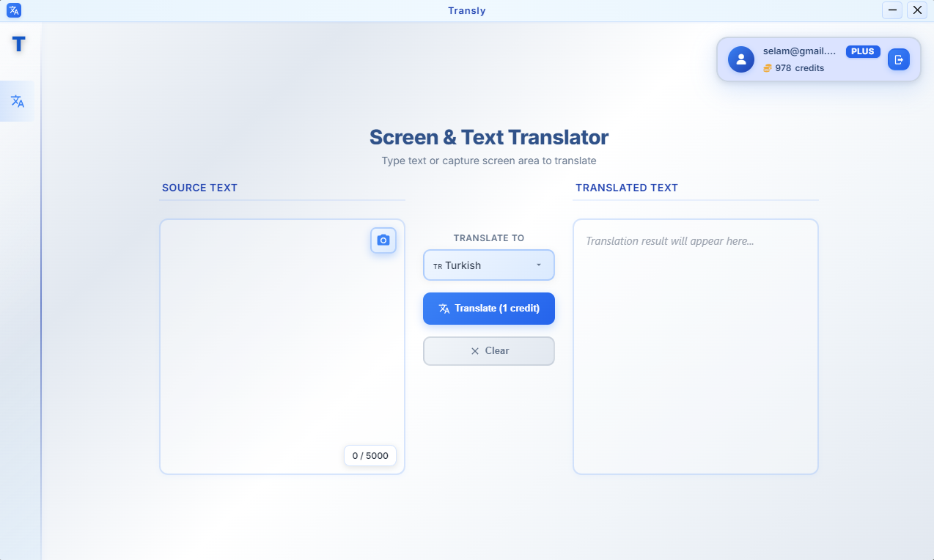Click the SOURCE TEXT heading
Screen dimensions: 934x560
point(200,188)
